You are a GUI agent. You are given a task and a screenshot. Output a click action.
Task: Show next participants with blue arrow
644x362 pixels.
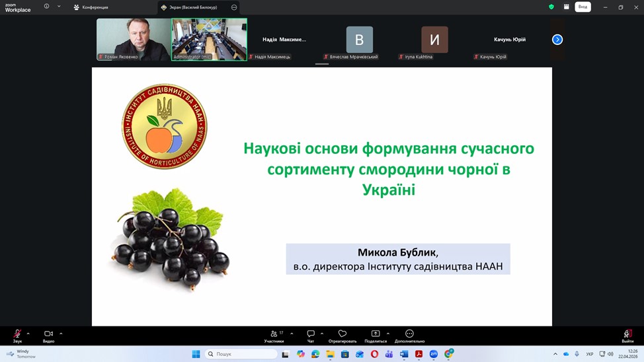point(557,40)
